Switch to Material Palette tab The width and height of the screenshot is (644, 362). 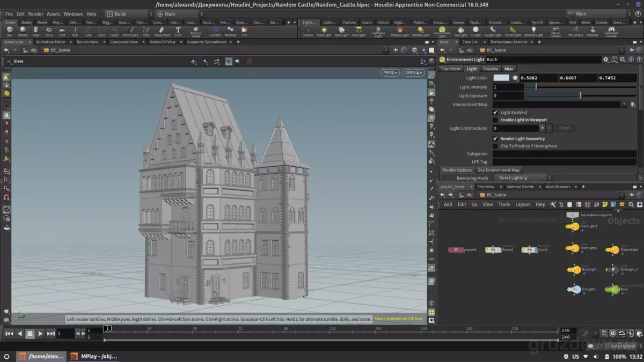(x=521, y=187)
